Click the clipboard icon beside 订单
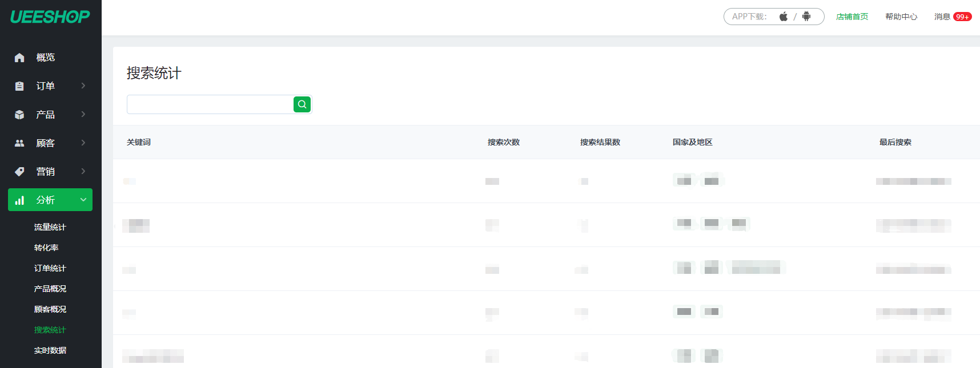980x368 pixels. 19,86
